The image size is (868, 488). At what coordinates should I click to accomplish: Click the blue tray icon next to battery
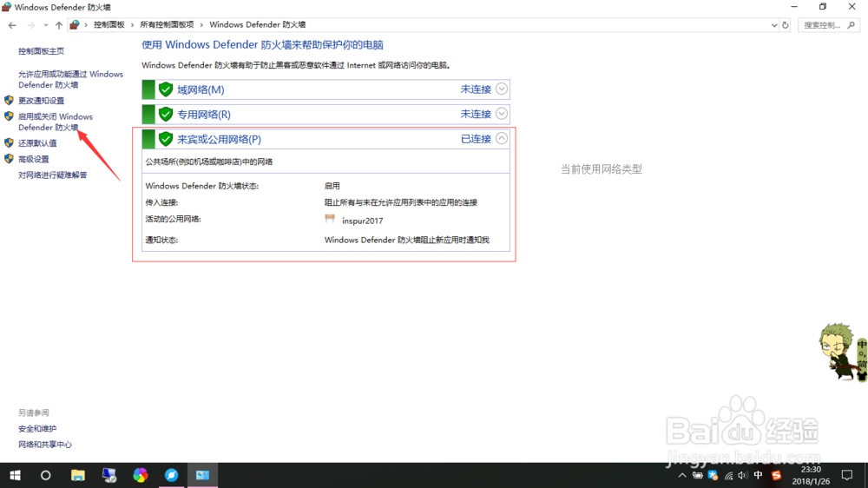[x=713, y=475]
